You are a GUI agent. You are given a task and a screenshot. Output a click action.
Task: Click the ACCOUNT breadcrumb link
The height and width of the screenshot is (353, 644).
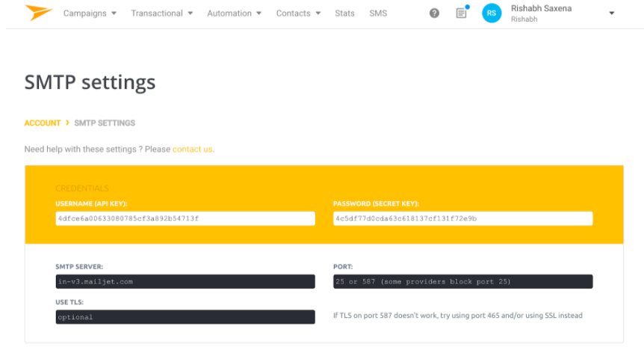coord(43,123)
